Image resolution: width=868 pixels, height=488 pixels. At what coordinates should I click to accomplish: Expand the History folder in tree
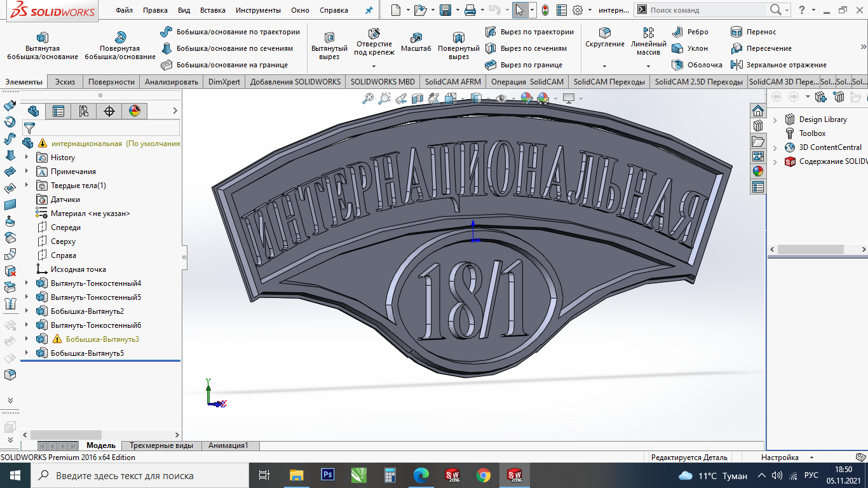point(27,158)
